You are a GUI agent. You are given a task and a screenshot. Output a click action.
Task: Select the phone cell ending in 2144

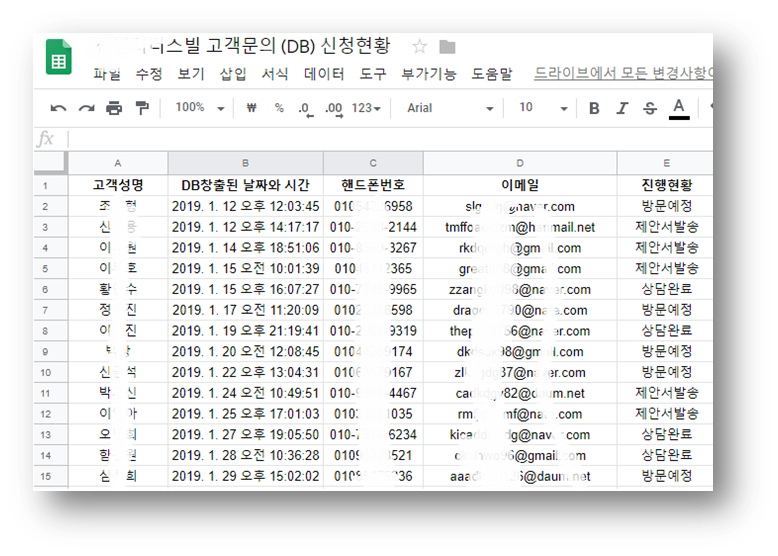373,227
